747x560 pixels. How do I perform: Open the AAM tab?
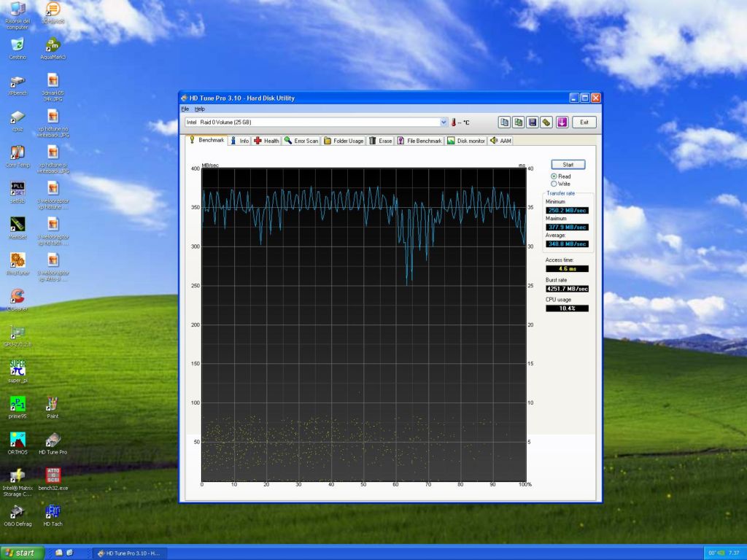[x=500, y=141]
